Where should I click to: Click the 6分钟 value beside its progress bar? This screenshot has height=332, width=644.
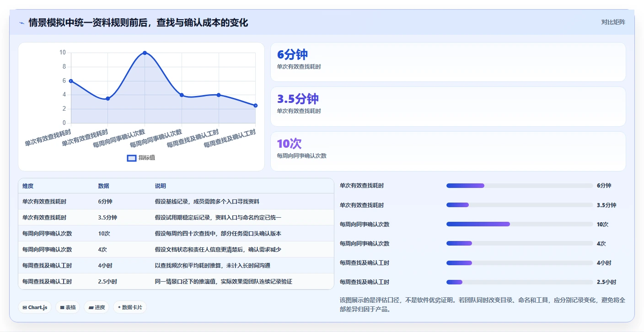tap(604, 186)
